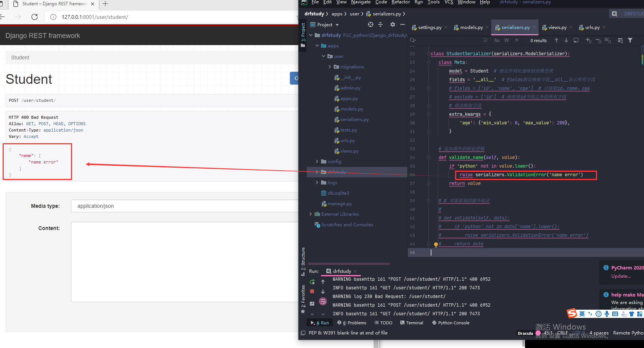The image size is (644, 348).
Task: Restore layout icon in Run panel
Action: click(x=312, y=303)
